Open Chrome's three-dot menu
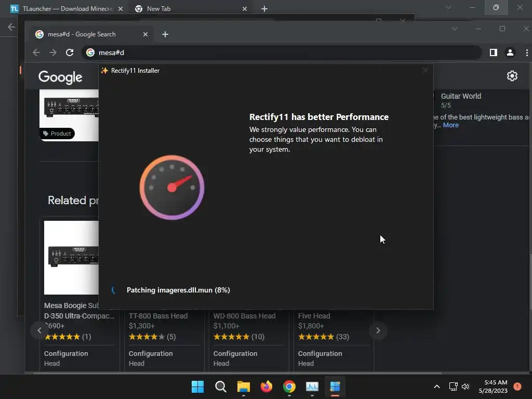The image size is (532, 399). (527, 52)
